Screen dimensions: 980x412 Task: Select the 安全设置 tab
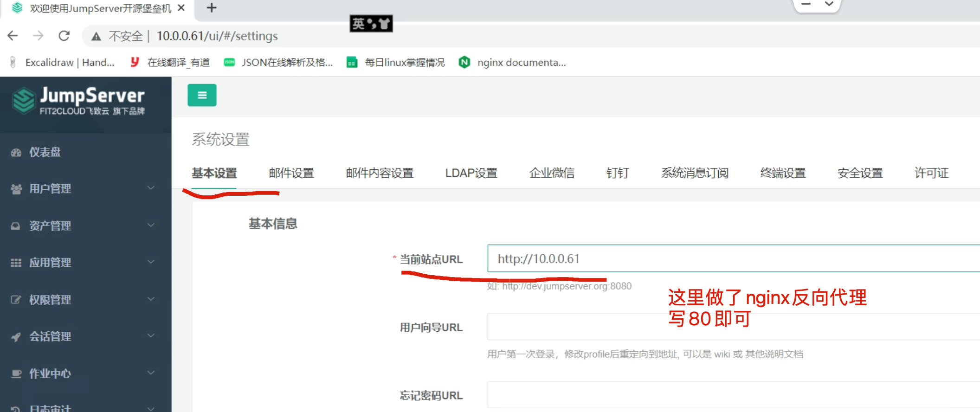coord(860,173)
